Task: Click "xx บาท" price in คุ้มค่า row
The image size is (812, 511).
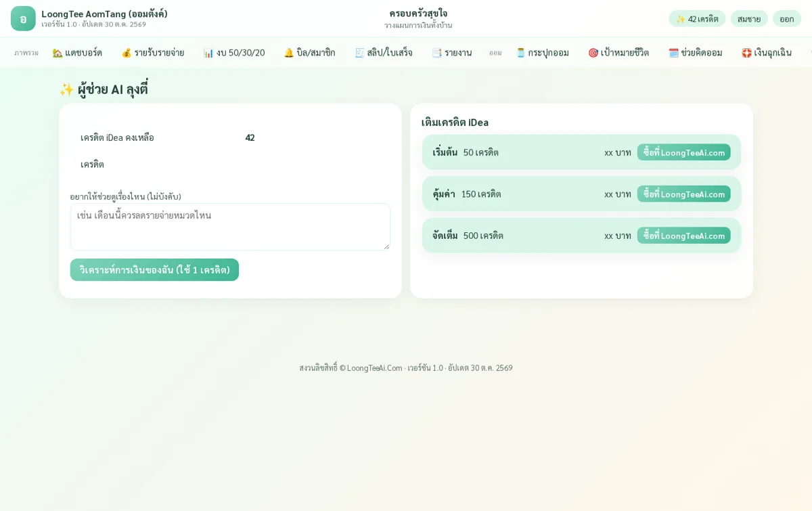Action: [618, 194]
